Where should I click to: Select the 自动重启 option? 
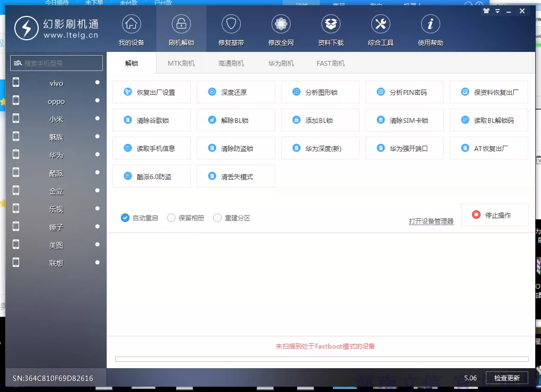tap(125, 218)
